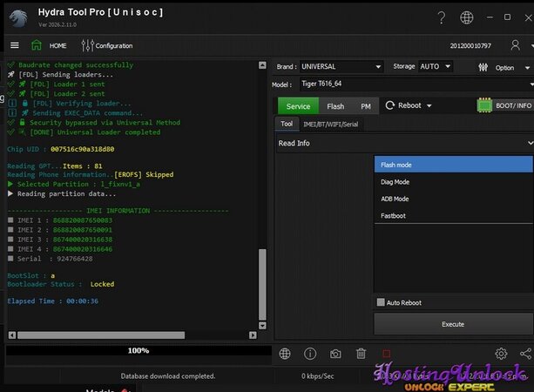Take a screenshot with the camera icon
This screenshot has width=534, height=392.
[335, 354]
